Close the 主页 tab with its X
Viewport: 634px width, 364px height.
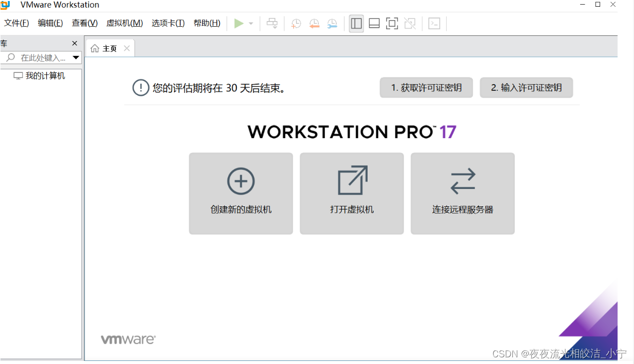pos(127,48)
